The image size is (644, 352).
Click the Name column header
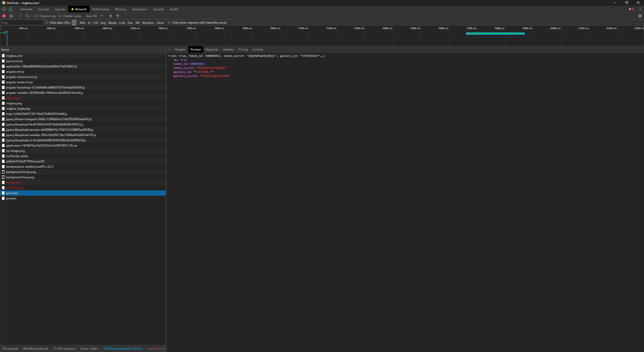(x=83, y=50)
